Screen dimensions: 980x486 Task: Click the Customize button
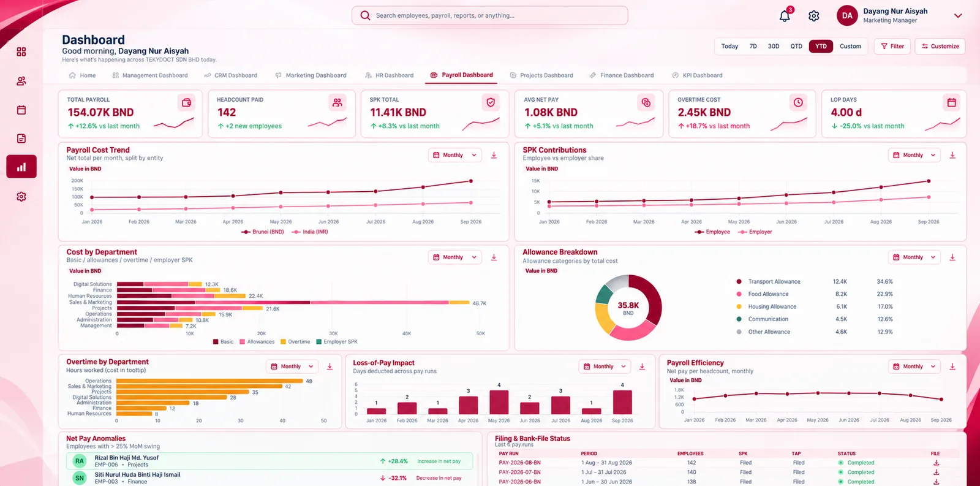pos(940,46)
